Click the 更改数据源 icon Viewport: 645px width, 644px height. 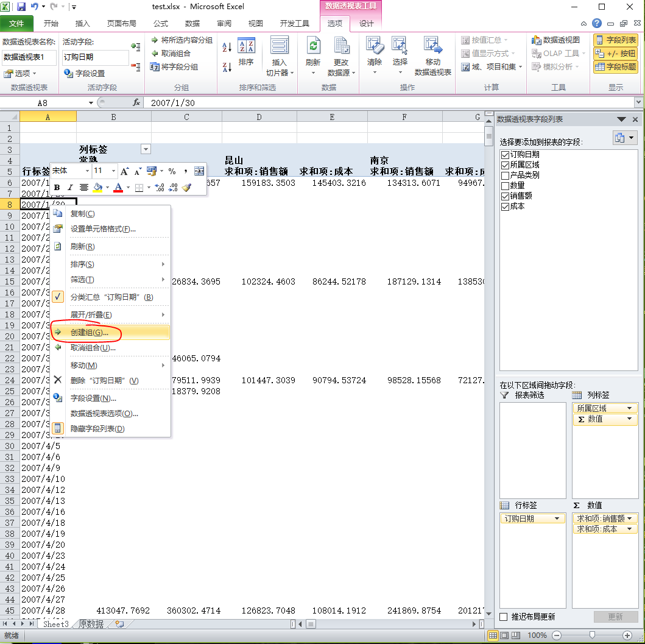[x=341, y=46]
